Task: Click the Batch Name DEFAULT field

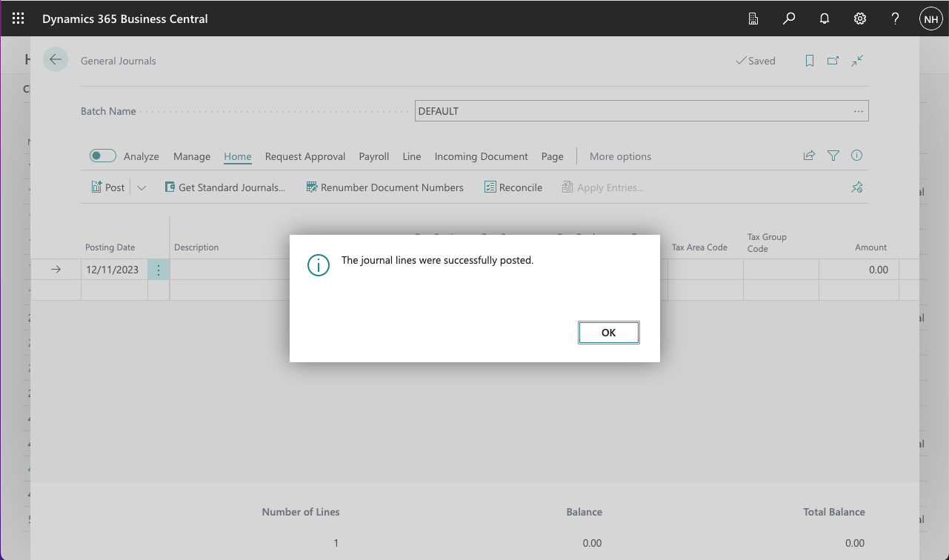Action: click(642, 111)
